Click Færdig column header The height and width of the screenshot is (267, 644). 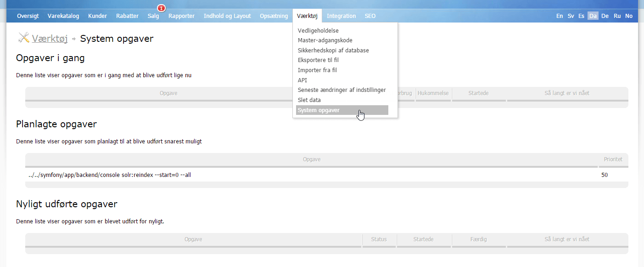pos(479,239)
